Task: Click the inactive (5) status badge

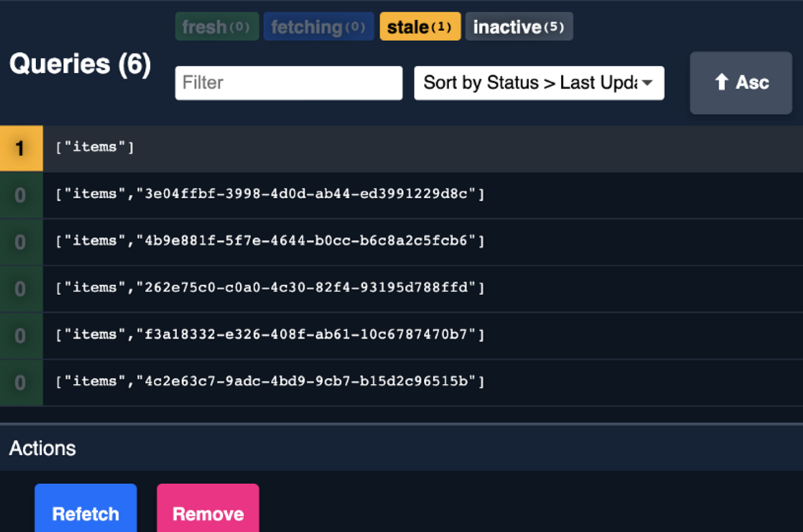Action: 519,27
